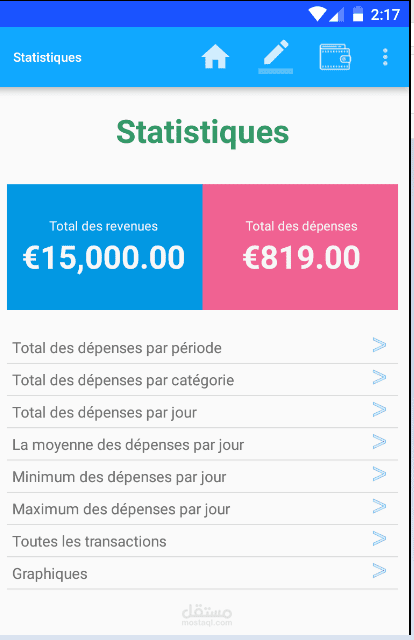Tap the green Statistiques heading
The image size is (414, 640).
coord(203,133)
